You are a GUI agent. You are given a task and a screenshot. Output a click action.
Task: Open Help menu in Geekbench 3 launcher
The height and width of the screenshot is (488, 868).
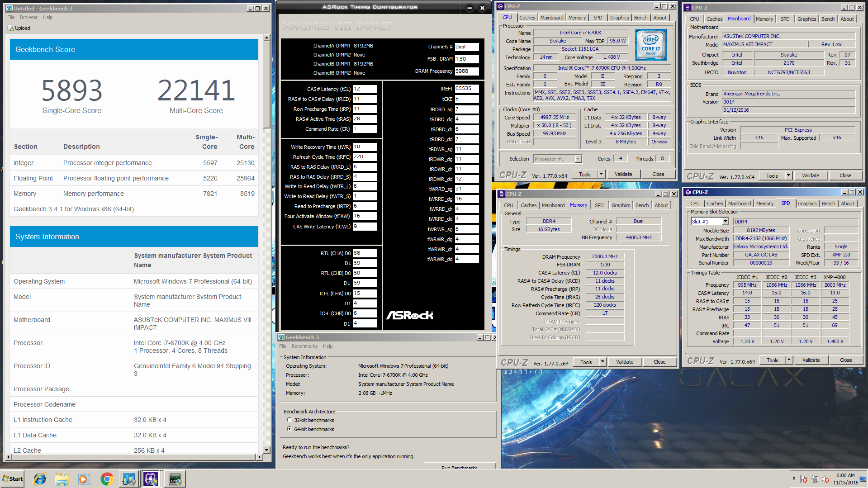point(327,346)
